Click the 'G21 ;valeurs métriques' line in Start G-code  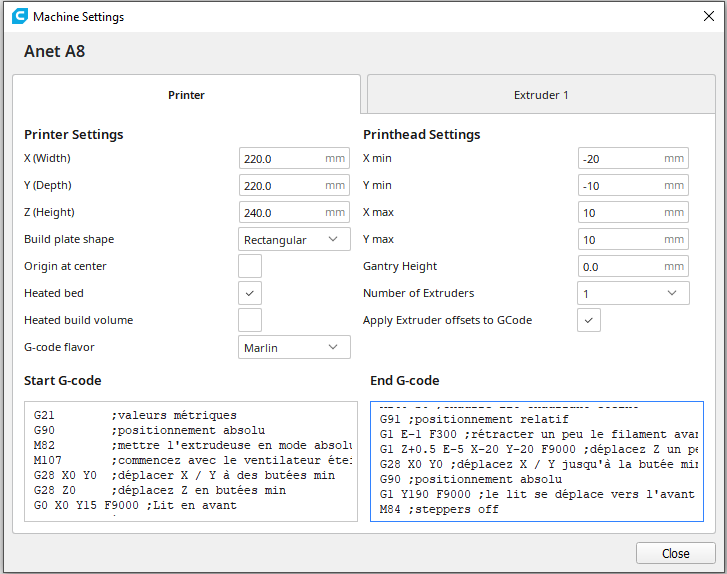pos(135,415)
